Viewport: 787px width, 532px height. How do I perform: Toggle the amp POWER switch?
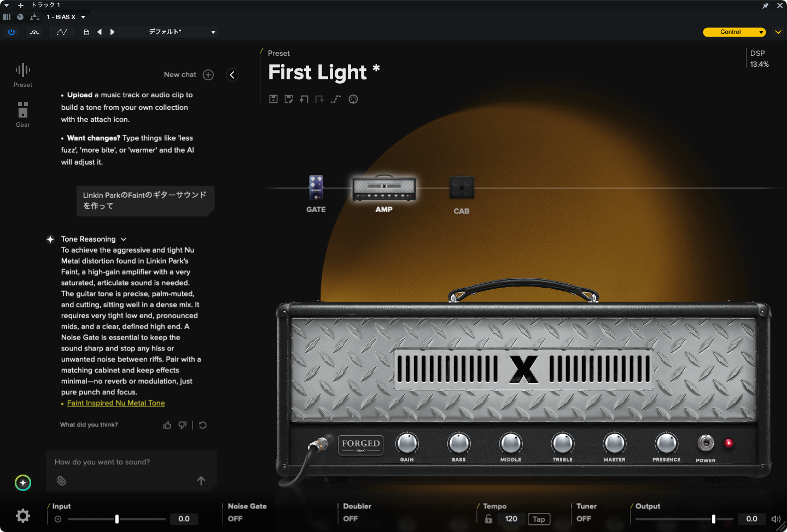pos(706,443)
